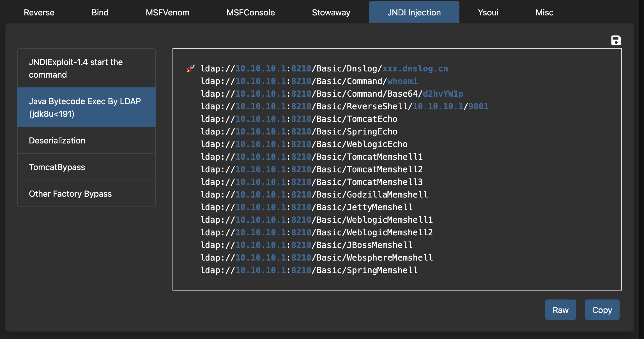Image resolution: width=644 pixels, height=339 pixels.
Task: Select the MSFVenom tab
Action: point(167,13)
